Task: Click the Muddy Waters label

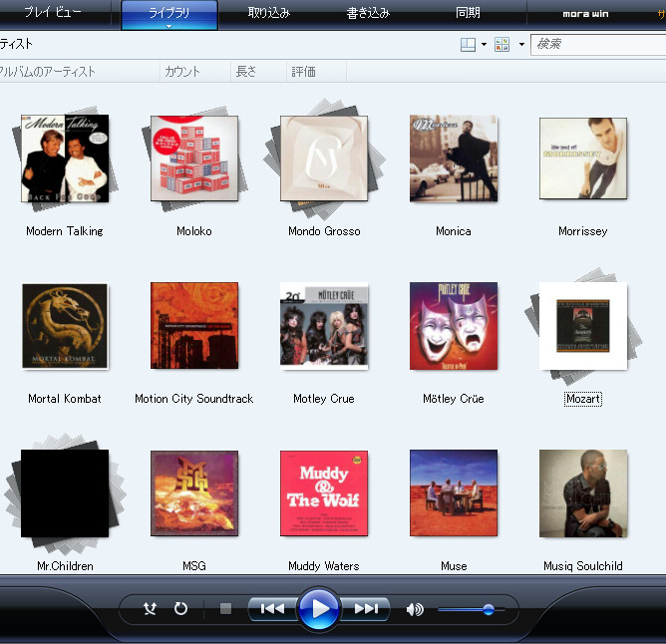Action: 324,566
